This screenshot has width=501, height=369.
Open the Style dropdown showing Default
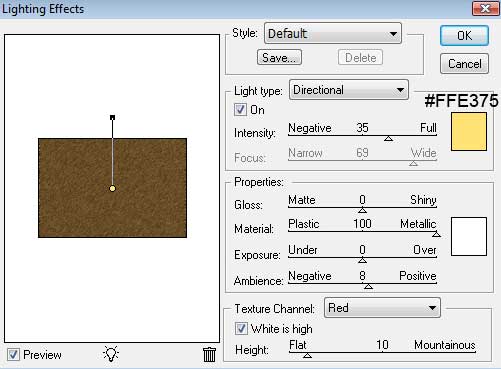tap(333, 33)
